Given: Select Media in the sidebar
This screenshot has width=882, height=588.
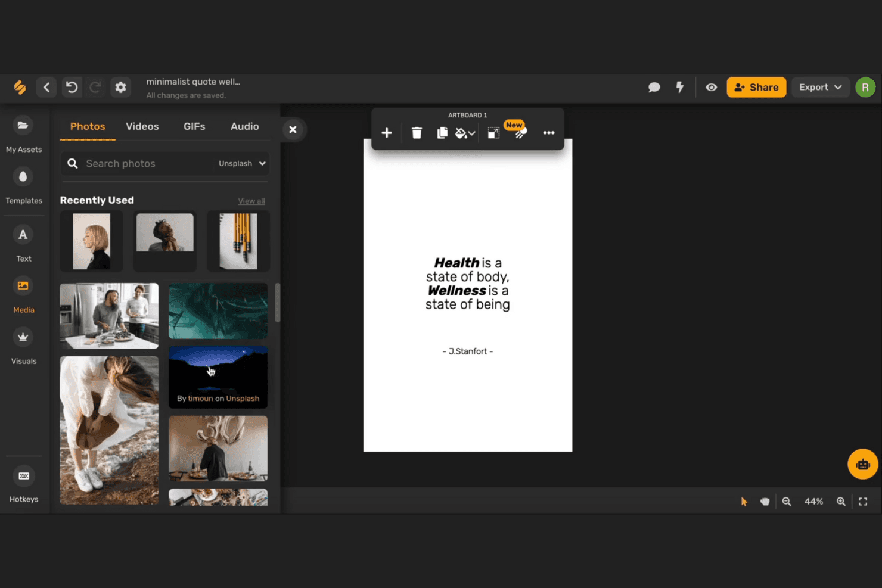Looking at the screenshot, I should point(24,295).
